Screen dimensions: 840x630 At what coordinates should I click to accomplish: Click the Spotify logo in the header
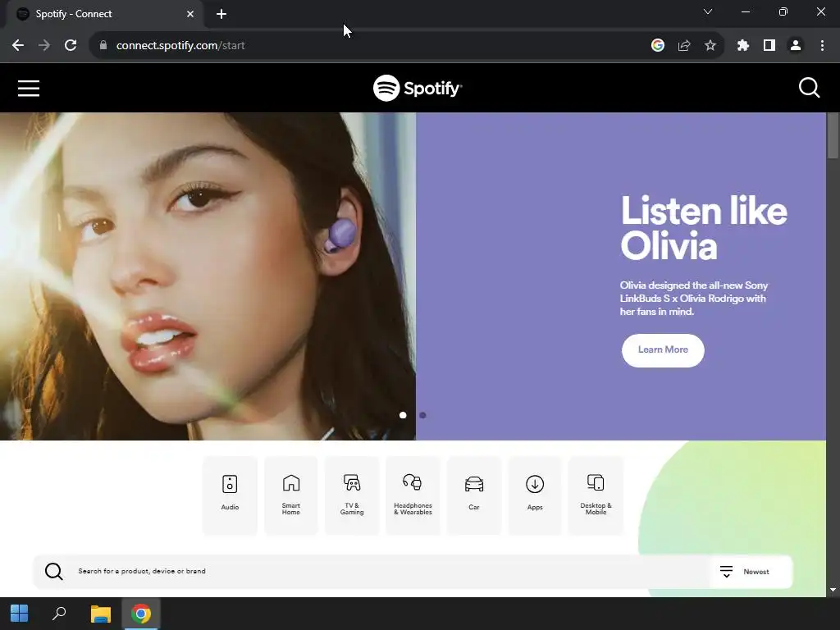click(418, 88)
